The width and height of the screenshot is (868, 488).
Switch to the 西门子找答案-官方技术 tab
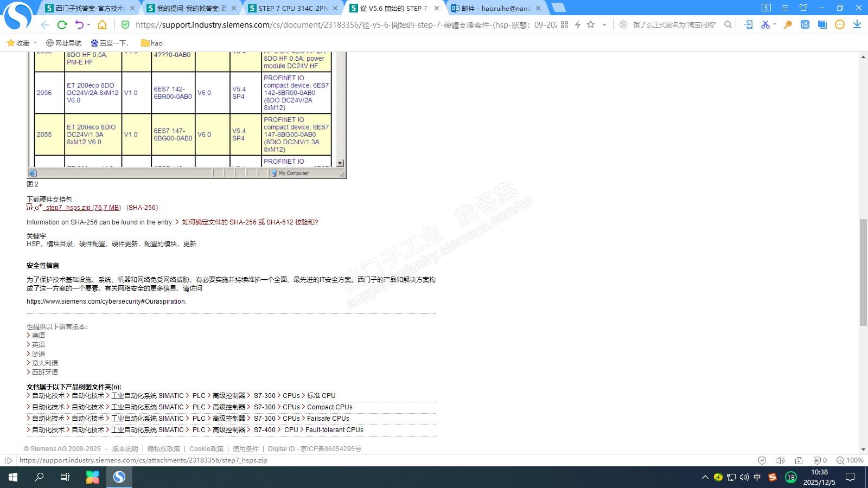coord(90,8)
